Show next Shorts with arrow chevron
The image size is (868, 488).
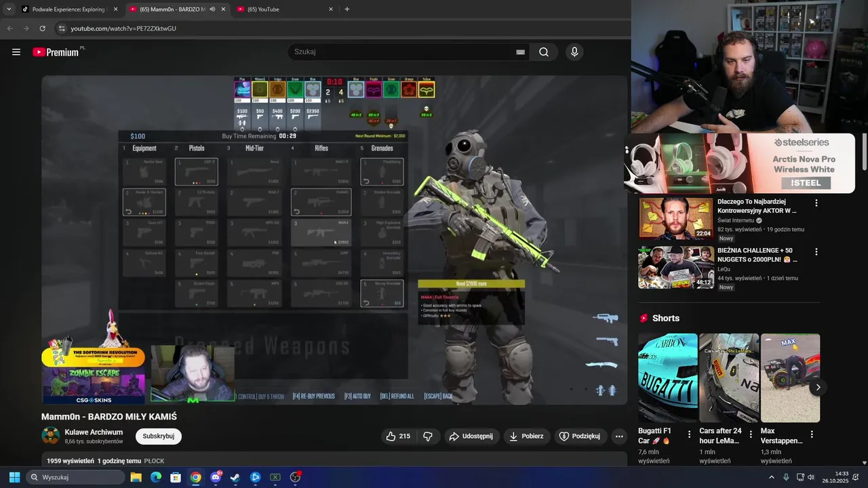tap(818, 388)
